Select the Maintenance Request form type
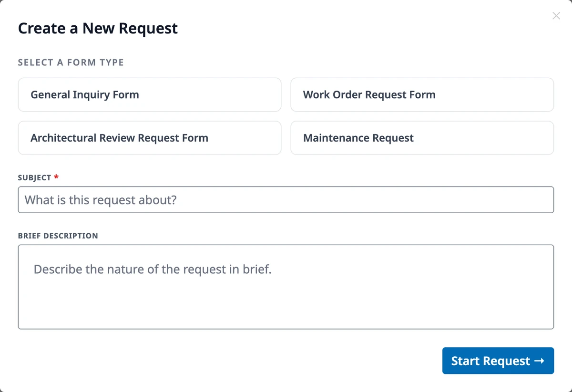This screenshot has height=392, width=572. pos(422,138)
